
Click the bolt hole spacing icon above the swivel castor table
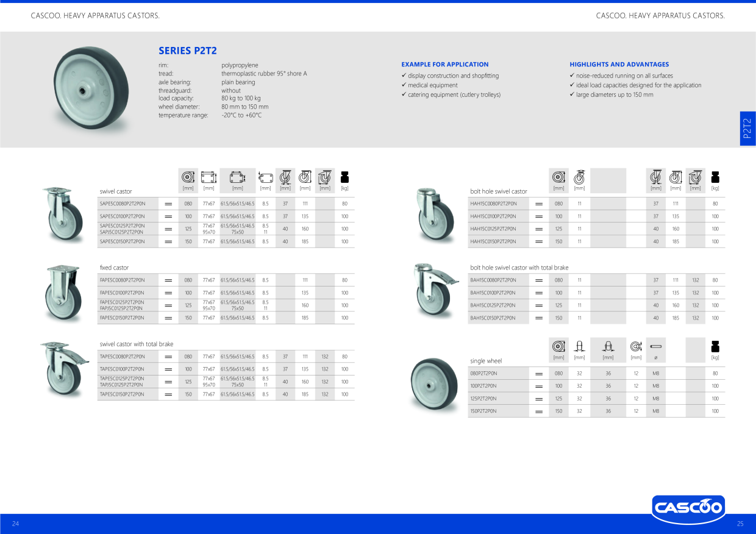coord(237,177)
